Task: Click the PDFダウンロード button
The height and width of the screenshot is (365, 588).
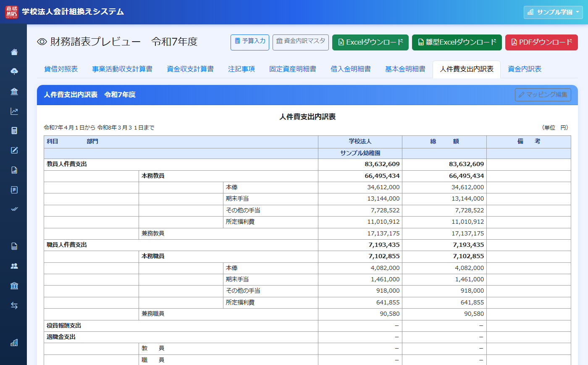Action: [x=542, y=42]
